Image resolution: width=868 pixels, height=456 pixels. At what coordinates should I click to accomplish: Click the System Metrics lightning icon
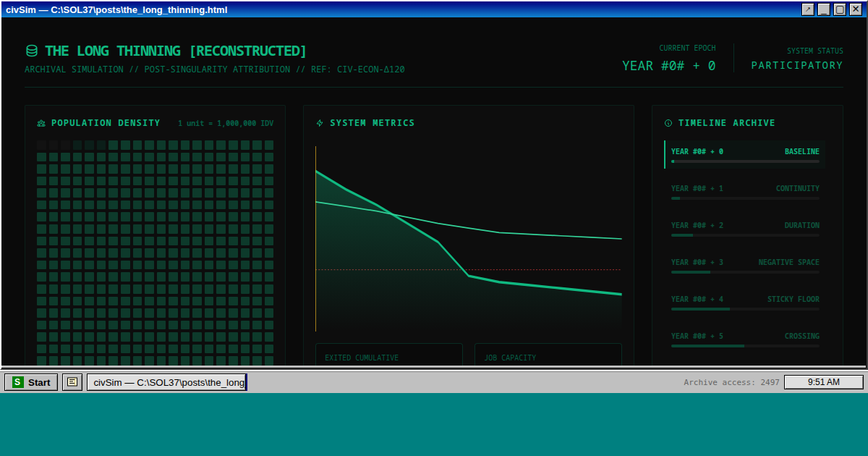point(320,124)
